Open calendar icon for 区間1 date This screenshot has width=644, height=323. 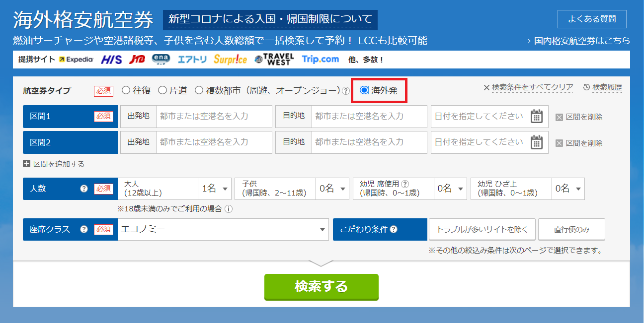coord(536,117)
